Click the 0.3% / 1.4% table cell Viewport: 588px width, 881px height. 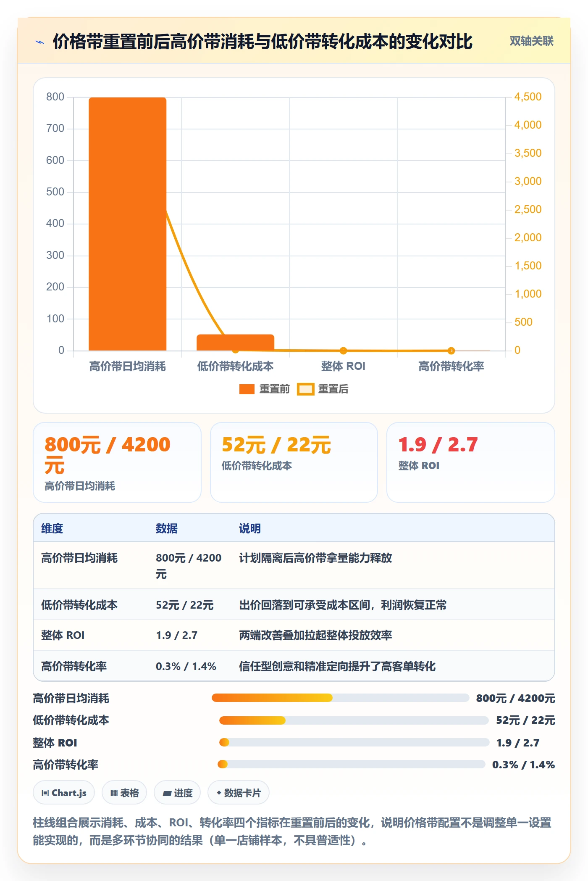coord(186,666)
